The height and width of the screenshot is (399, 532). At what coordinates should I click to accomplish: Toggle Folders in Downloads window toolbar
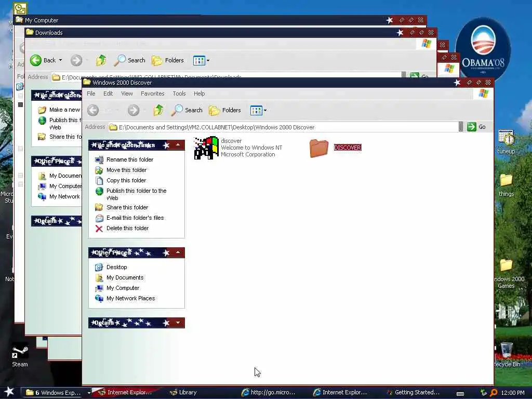pyautogui.click(x=168, y=60)
